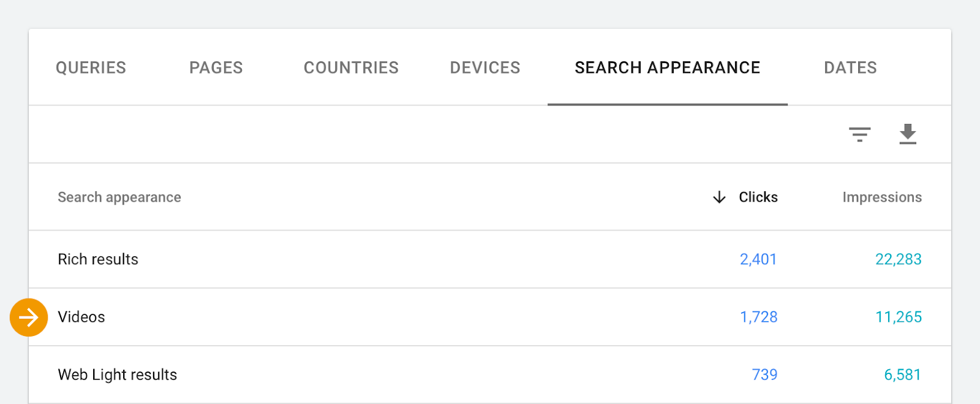Open the filter rows icon
980x404 pixels.
859,134
